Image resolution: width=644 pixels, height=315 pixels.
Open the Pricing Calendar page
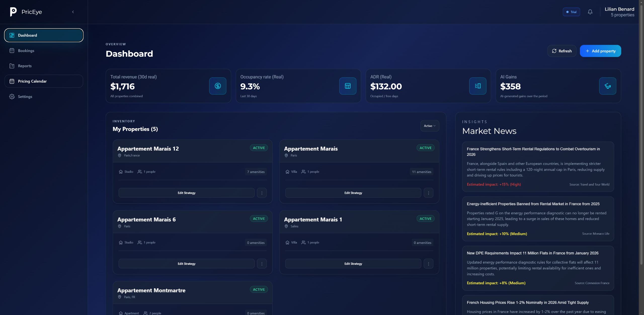(32, 81)
